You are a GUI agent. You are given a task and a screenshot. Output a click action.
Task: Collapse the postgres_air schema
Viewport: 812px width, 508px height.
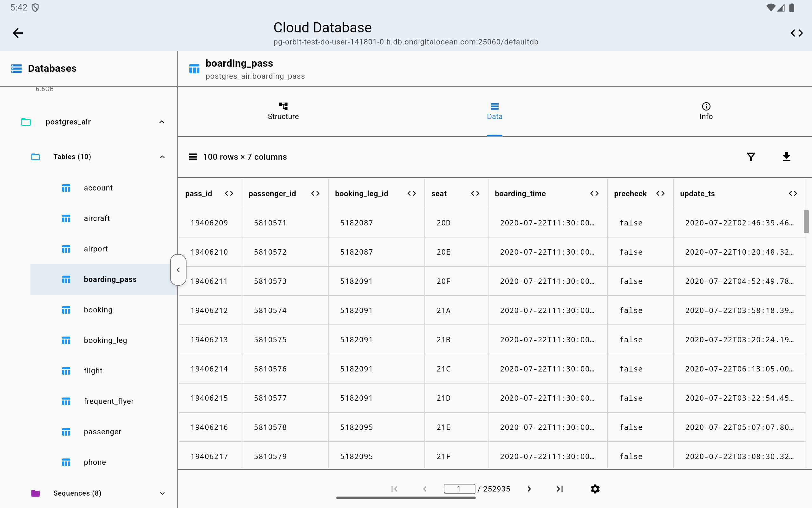162,122
